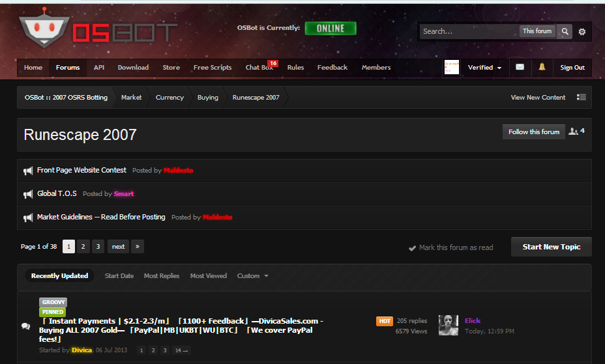Open OSBot :: 2007 OSRS Botting breadcrumb
The image size is (605, 364).
click(66, 98)
